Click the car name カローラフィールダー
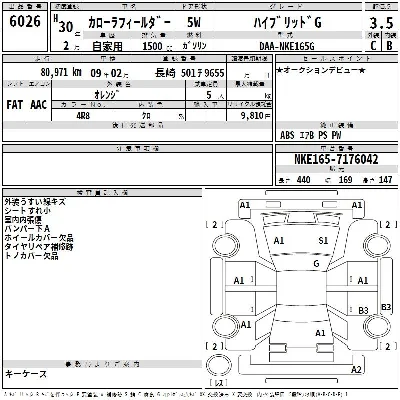The height and width of the screenshot is (400, 400). tap(129, 23)
